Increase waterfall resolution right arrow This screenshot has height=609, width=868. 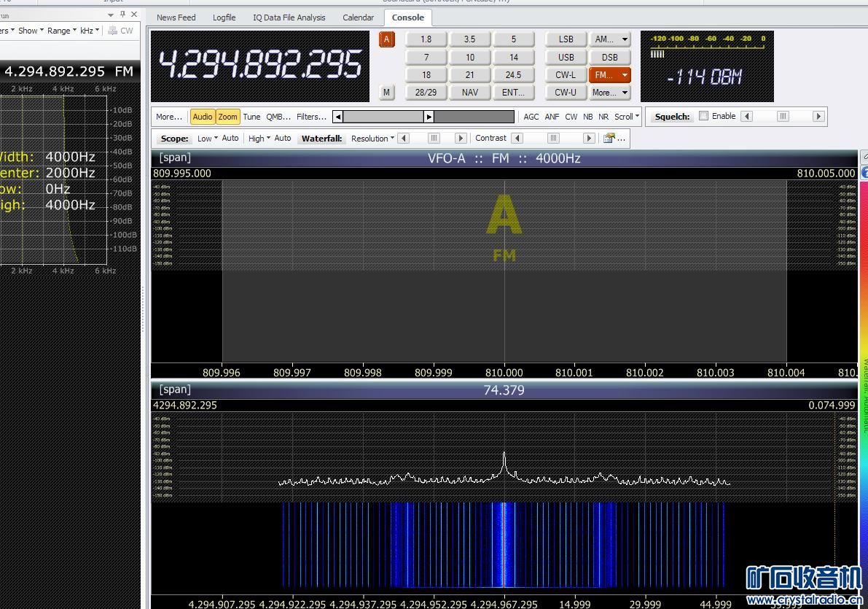tap(461, 139)
